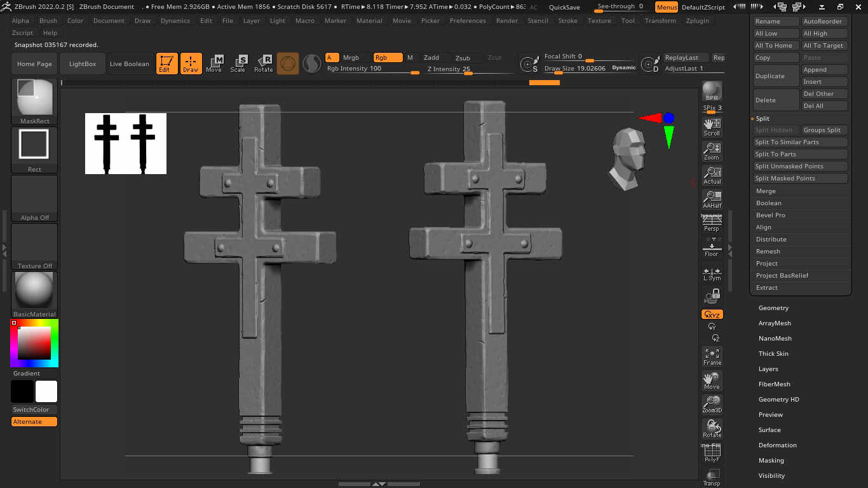The width and height of the screenshot is (868, 488).
Task: Click the Zoom3D icon
Action: 712,405
